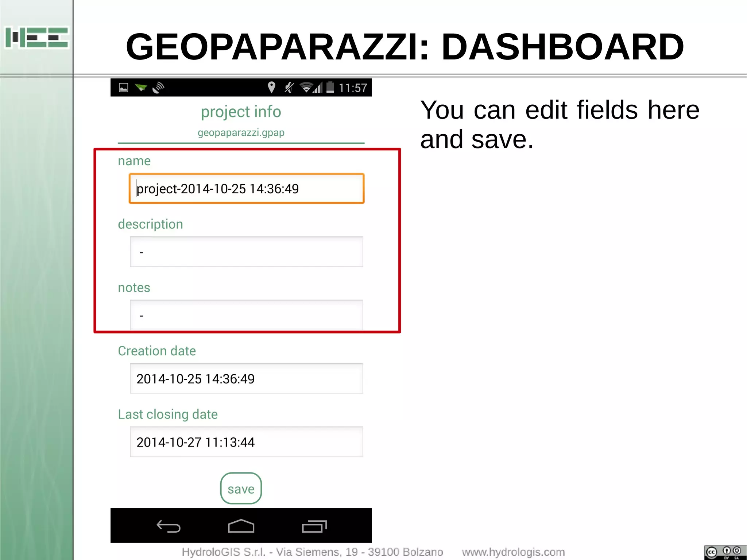Tap the GPS location pin status icon

(271, 88)
